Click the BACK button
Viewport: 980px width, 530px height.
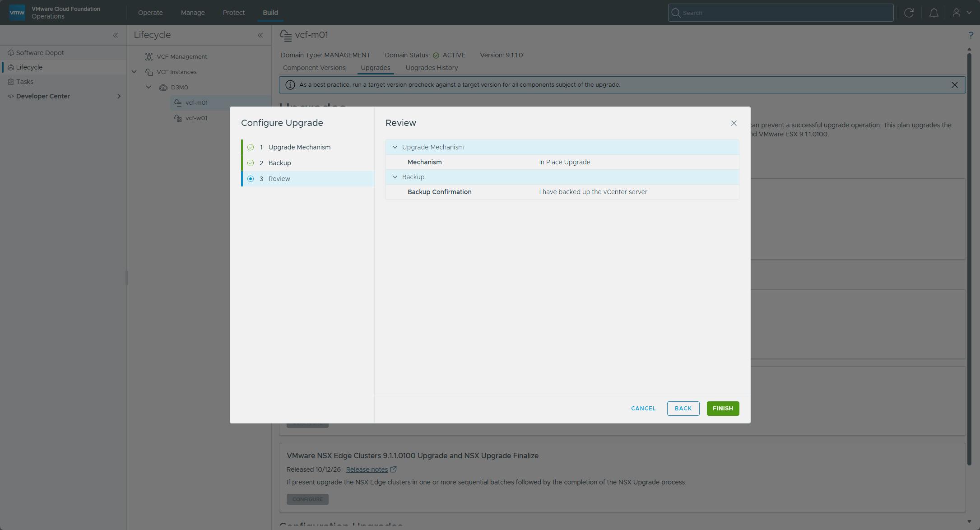(683, 409)
